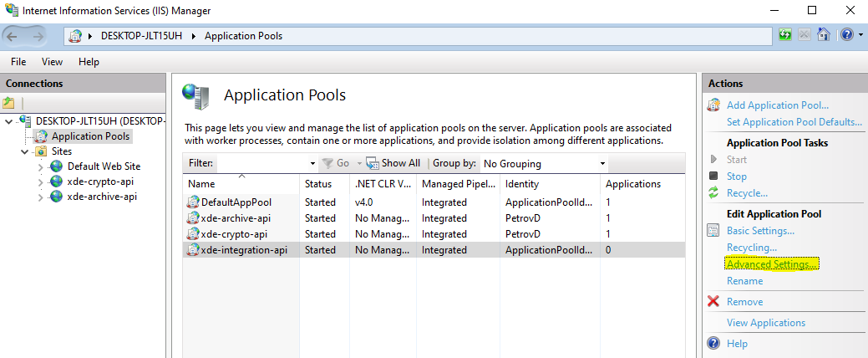868x358 pixels.
Task: Click the server icon in address bar
Action: coord(74,36)
